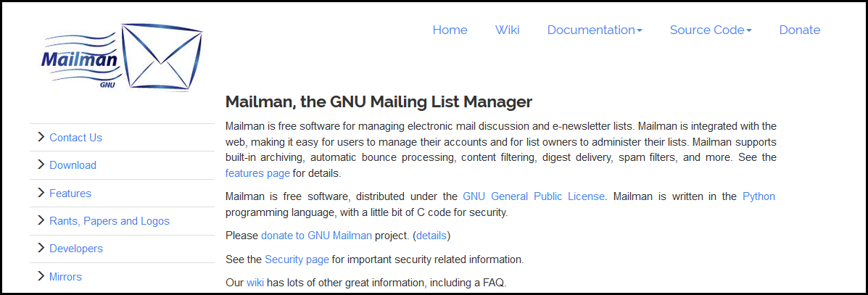Click the chevron icon beside Contact Us

(x=41, y=137)
